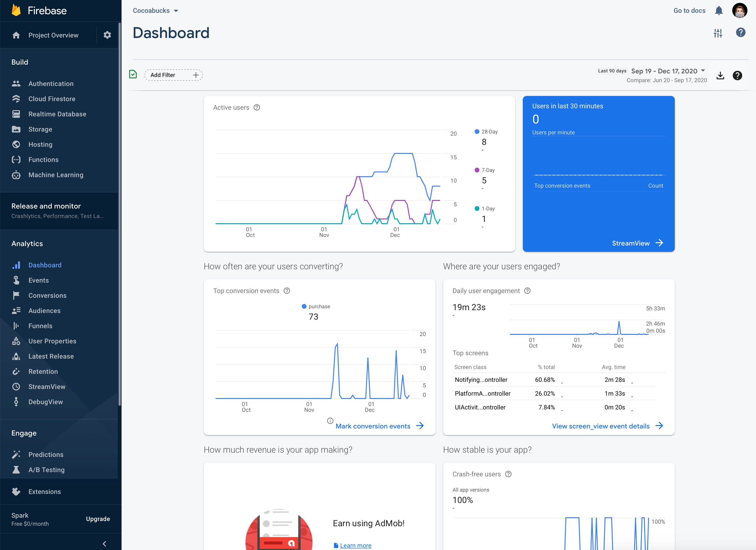Expand the Analytics section header
Screen dimensions: 756x550
point(27,244)
